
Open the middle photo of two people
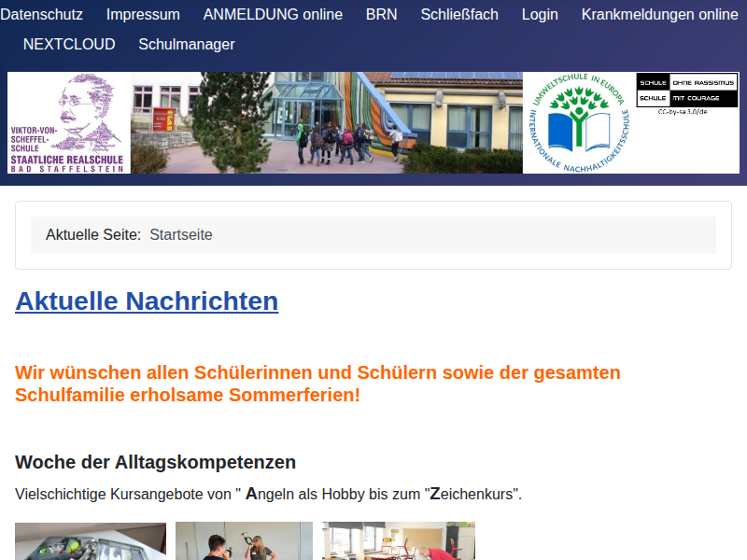tap(244, 541)
